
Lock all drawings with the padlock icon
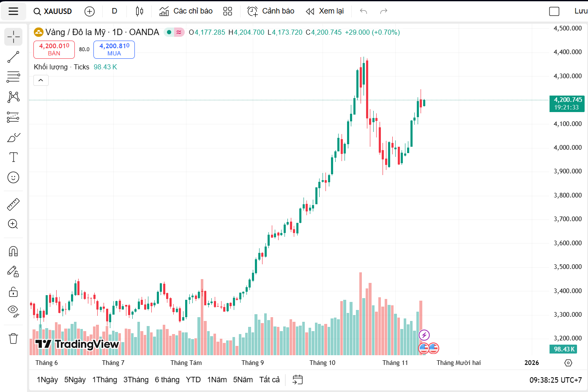13,292
